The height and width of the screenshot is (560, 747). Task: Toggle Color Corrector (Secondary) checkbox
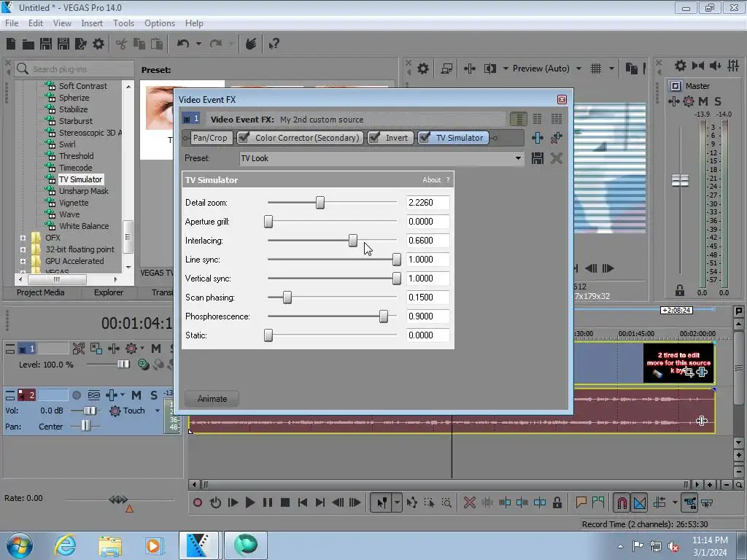pyautogui.click(x=244, y=138)
